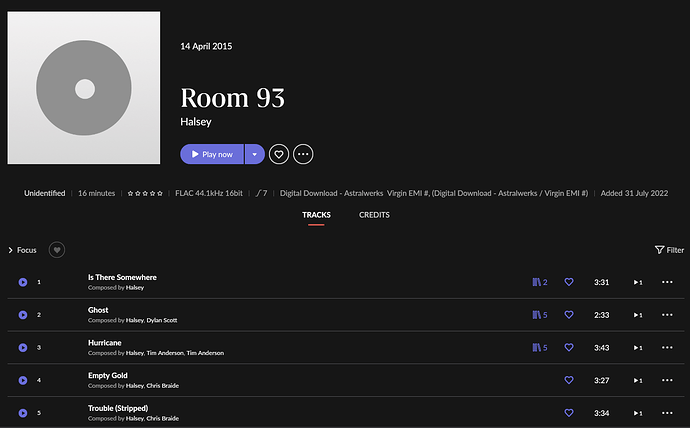The image size is (690, 428).
Task: Open more options for Empty Gold track
Action: click(667, 380)
